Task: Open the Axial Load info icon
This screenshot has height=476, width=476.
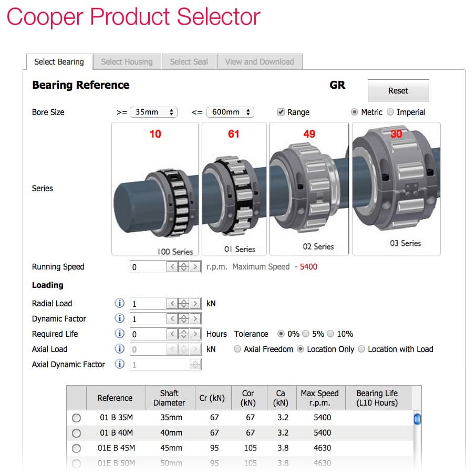Action: [120, 349]
